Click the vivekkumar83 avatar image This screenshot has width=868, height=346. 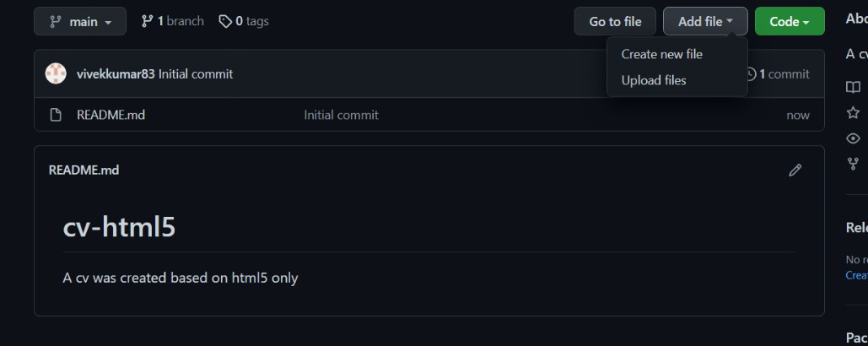[x=56, y=73]
